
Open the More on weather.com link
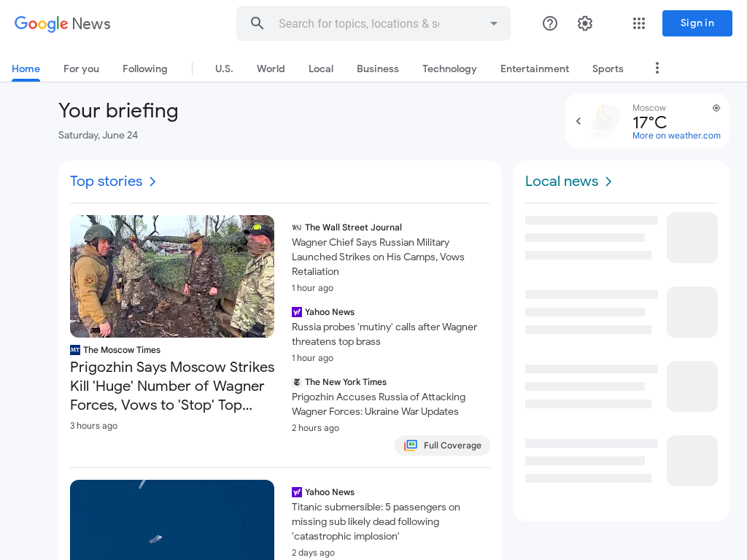tap(676, 136)
